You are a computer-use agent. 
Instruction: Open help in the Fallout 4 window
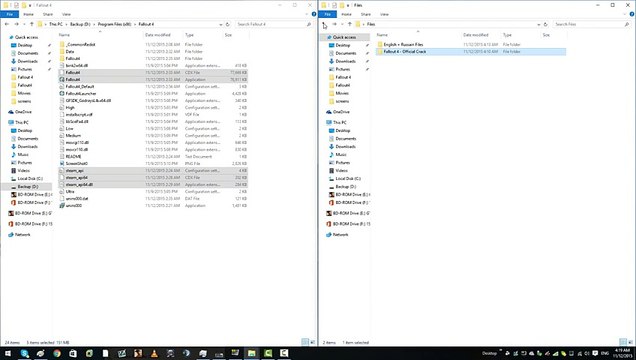click(x=314, y=14)
